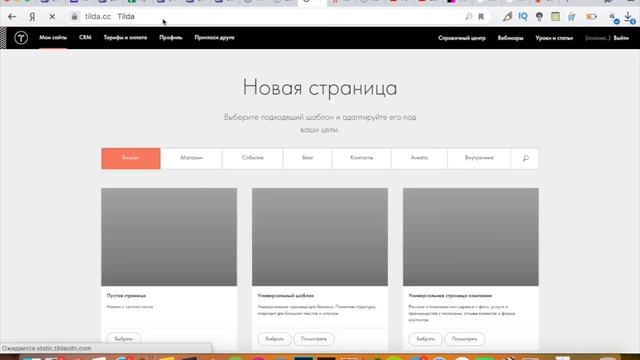This screenshot has height=360, width=640.
Task: Open the downloads arrow icon
Action: (x=629, y=17)
